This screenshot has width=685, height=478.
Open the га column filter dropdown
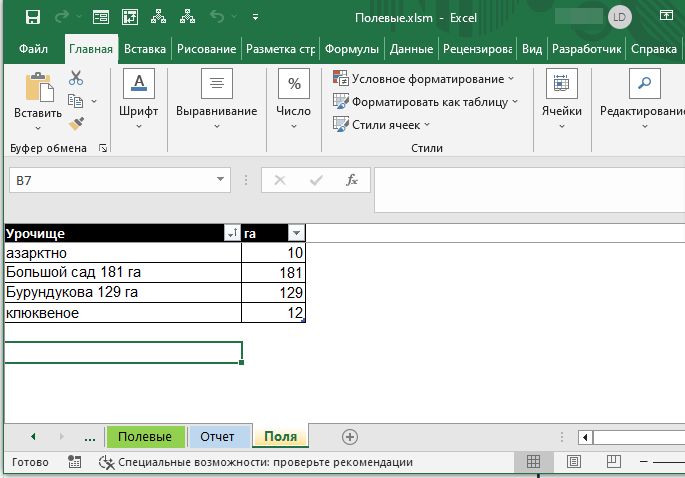click(297, 233)
